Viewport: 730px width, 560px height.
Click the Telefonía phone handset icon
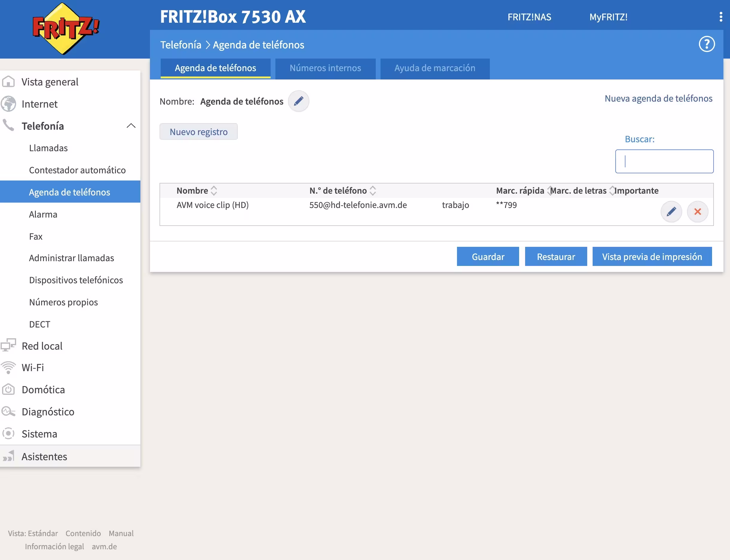click(x=8, y=125)
